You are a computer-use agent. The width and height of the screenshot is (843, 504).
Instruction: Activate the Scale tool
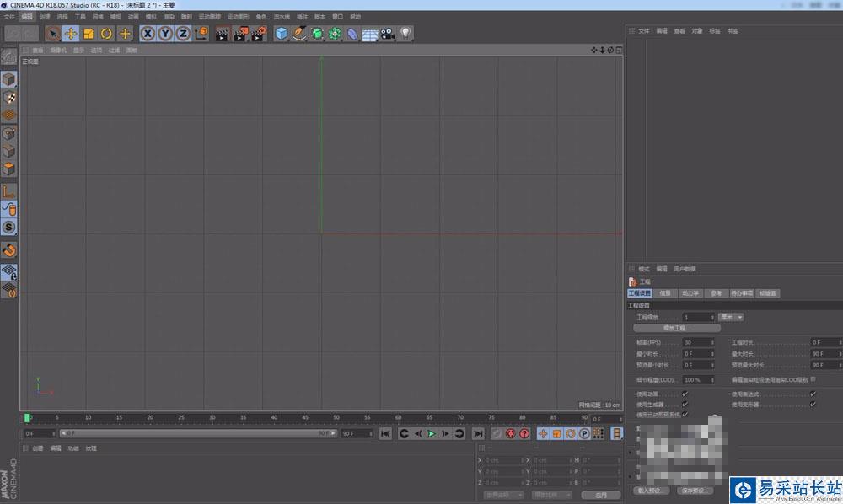[89, 34]
